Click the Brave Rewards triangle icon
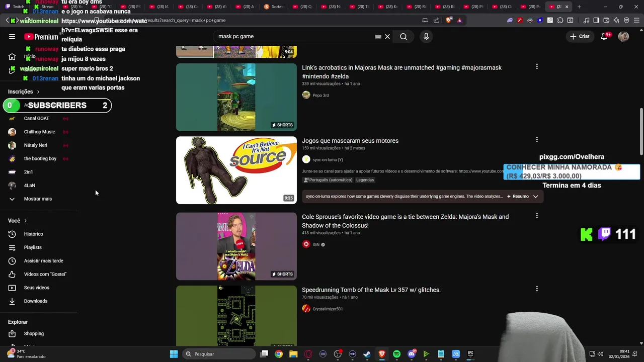 pos(459,20)
